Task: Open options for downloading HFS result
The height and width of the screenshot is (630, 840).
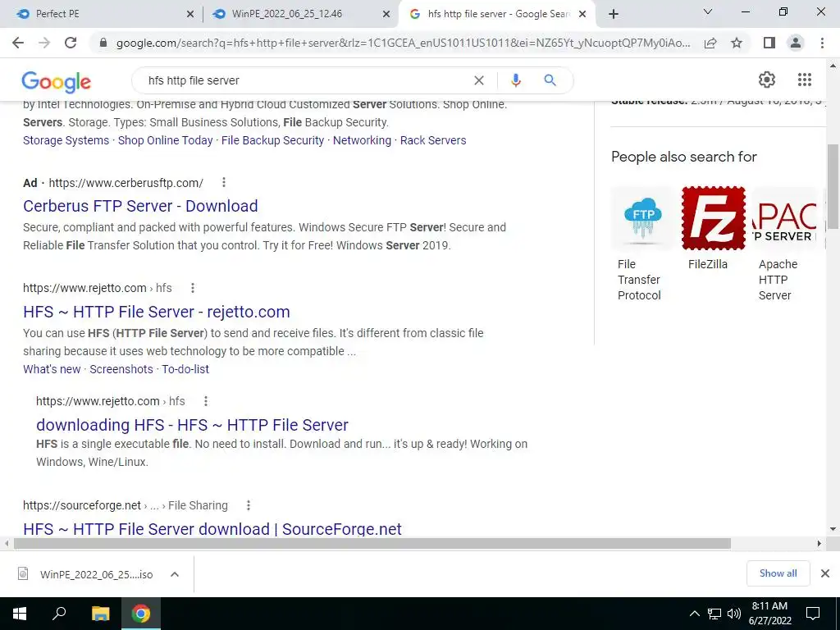Action: (x=206, y=401)
